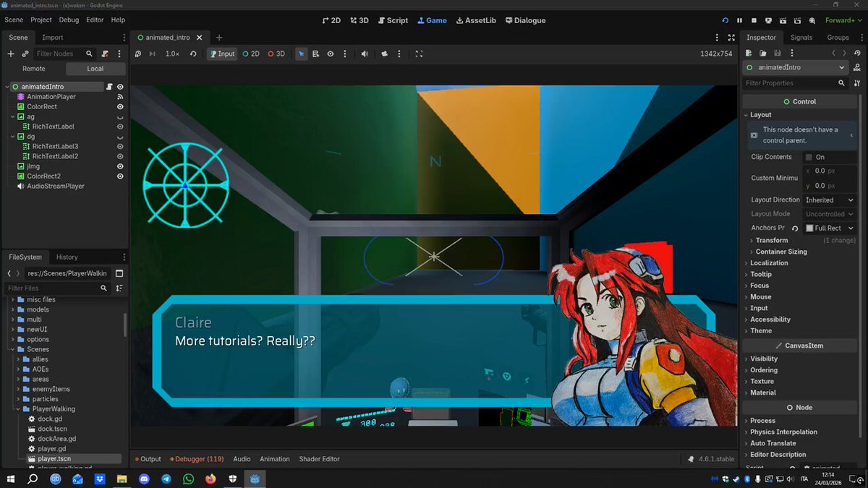
Task: Mute game audio with the speaker icon
Action: coord(365,53)
